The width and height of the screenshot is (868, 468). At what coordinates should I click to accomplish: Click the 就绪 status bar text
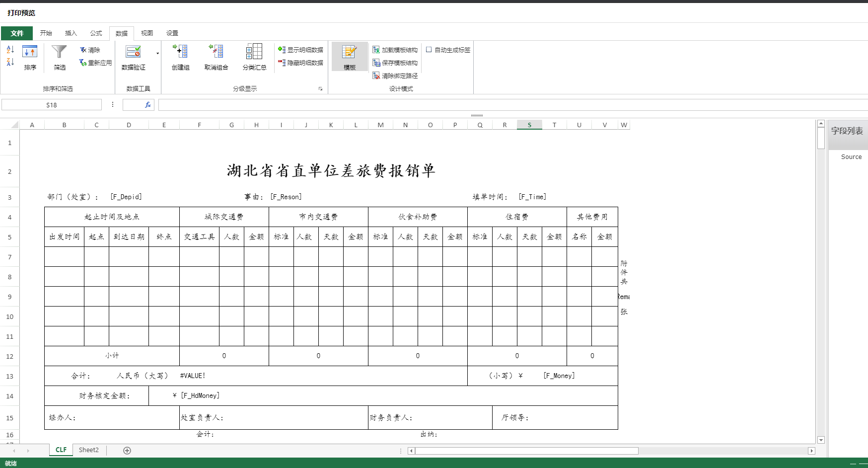(x=11, y=464)
